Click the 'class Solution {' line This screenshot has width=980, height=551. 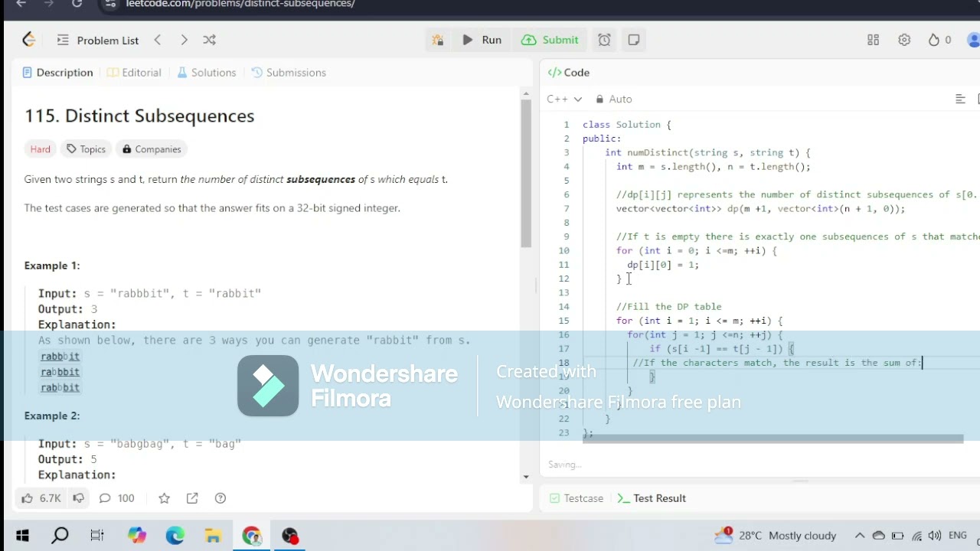(626, 125)
